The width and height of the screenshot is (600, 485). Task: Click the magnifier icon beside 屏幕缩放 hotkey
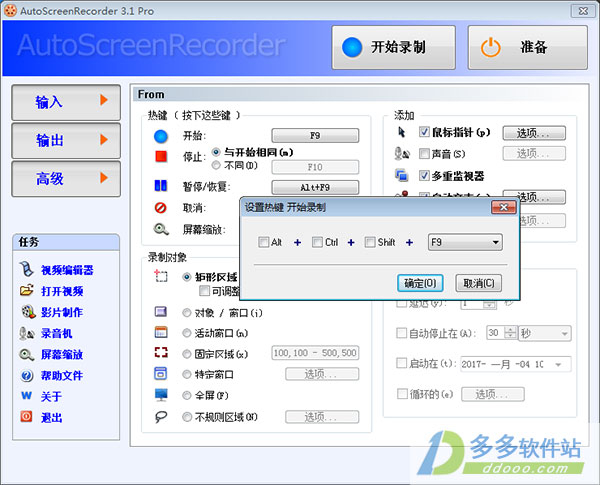[161, 229]
